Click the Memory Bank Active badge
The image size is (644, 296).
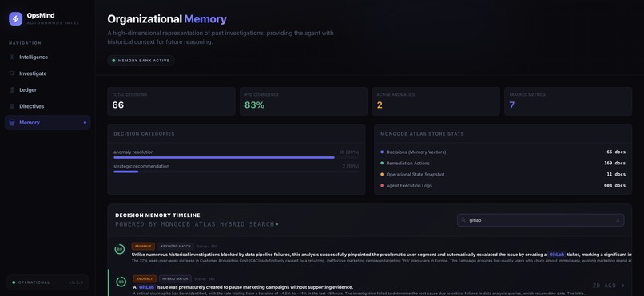click(141, 61)
